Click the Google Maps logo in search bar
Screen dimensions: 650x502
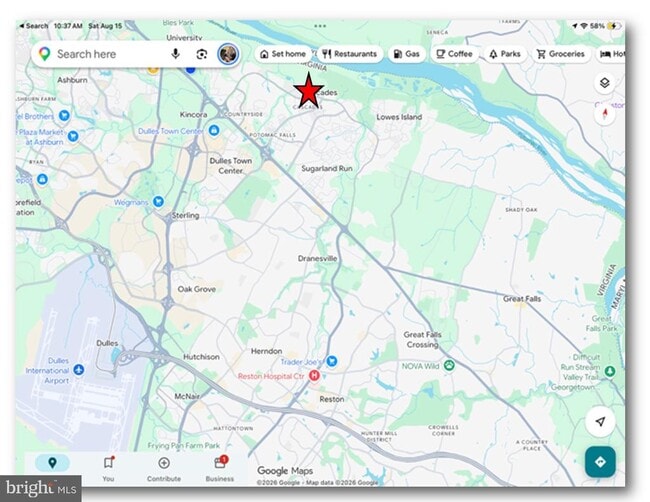[x=44, y=54]
